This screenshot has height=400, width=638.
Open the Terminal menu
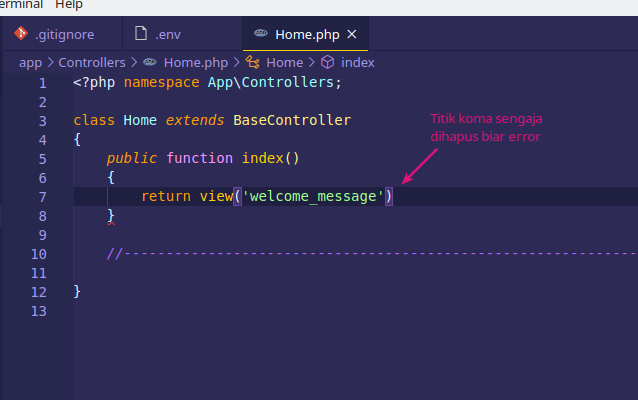coord(20,5)
